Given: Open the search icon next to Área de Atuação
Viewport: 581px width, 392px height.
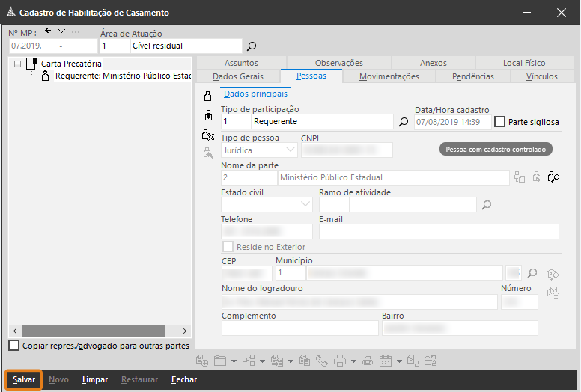Looking at the screenshot, I should coord(252,46).
